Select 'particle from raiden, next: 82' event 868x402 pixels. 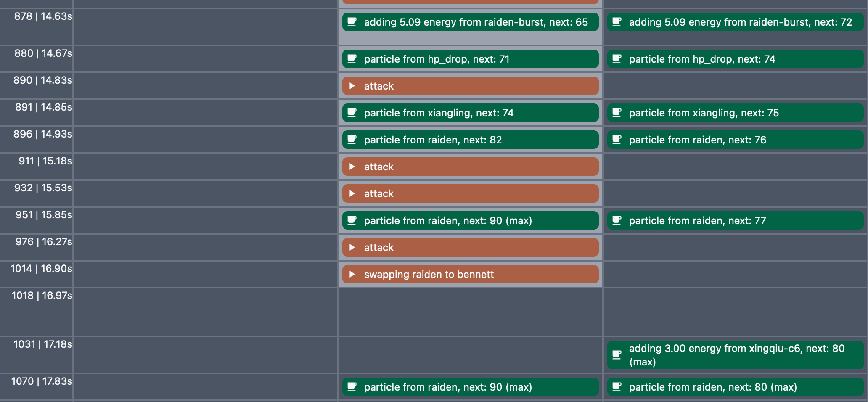[470, 140]
